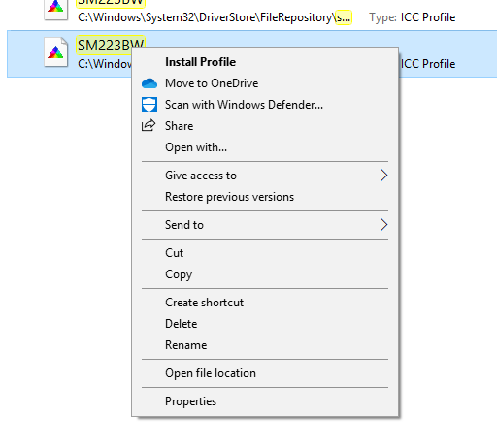Select Move to OneDrive

(212, 83)
